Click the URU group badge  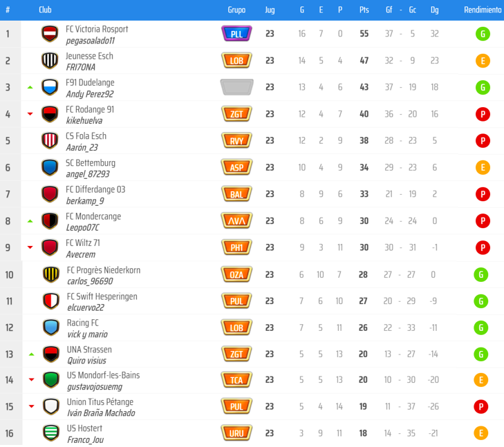coord(236,433)
